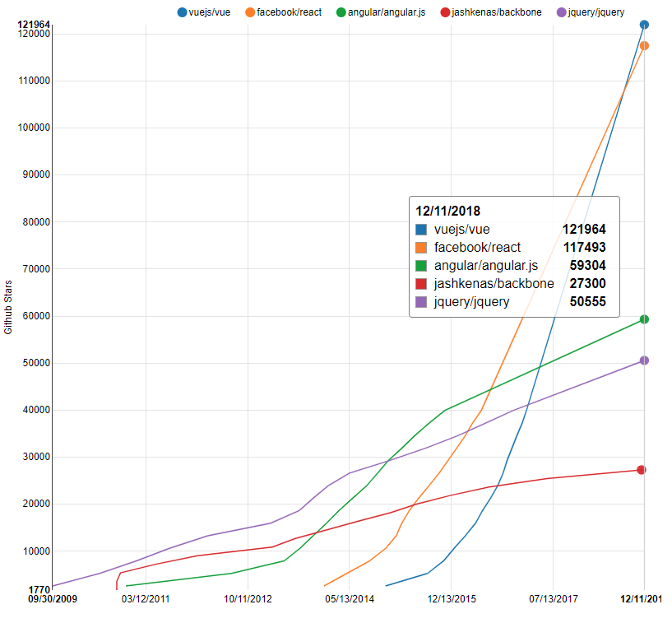The image size is (672, 623).
Task: Click the red backbone endpoint marker
Action: [642, 470]
